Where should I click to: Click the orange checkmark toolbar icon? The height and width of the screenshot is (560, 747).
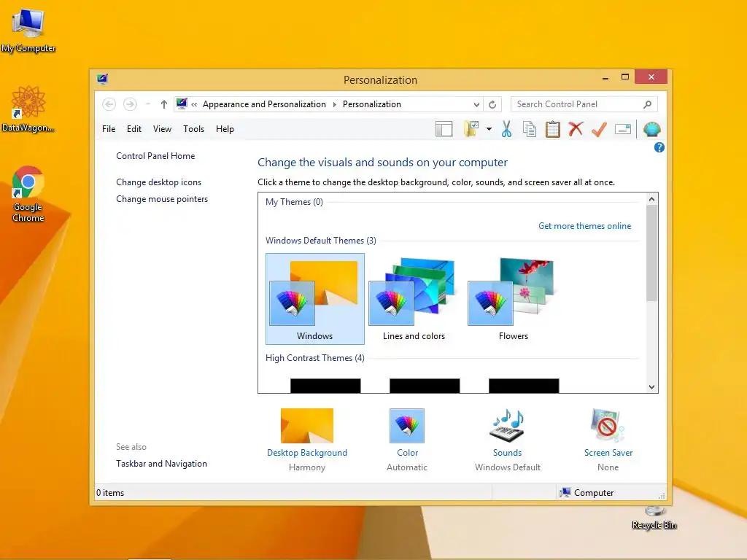point(599,129)
